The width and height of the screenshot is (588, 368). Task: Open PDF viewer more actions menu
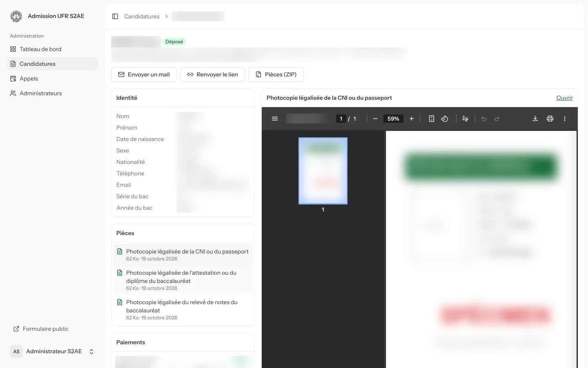(565, 119)
